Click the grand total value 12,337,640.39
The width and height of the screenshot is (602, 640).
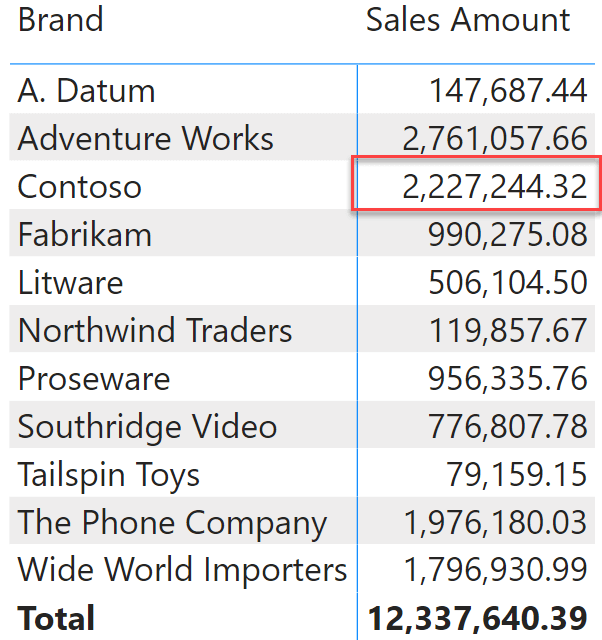click(477, 618)
